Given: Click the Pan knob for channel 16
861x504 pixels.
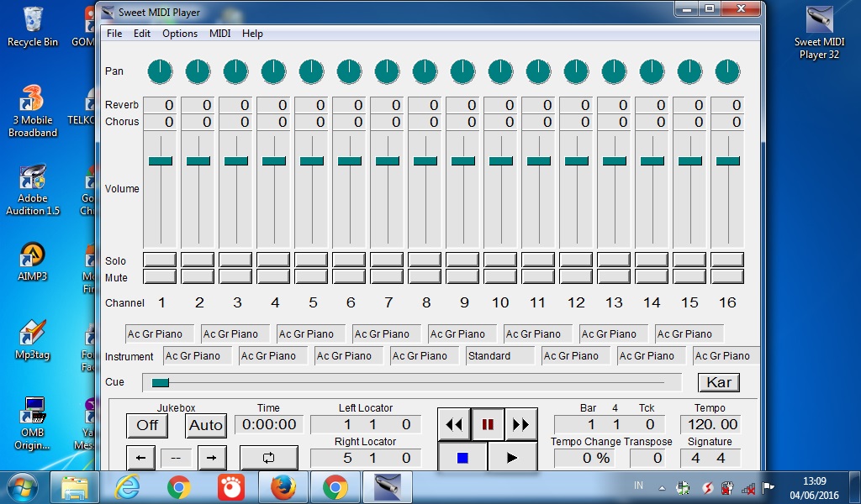Looking at the screenshot, I should tap(727, 72).
